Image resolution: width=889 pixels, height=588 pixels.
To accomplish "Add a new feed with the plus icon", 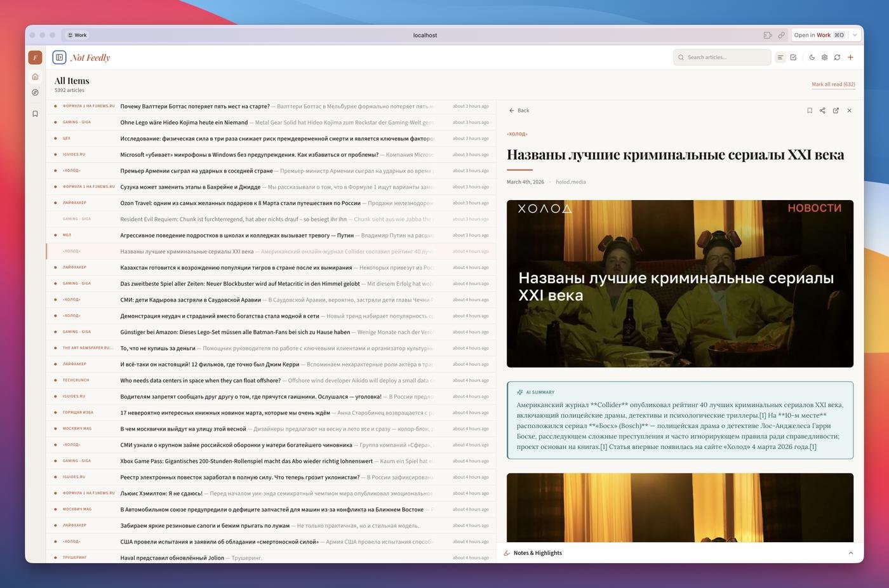I will click(850, 57).
